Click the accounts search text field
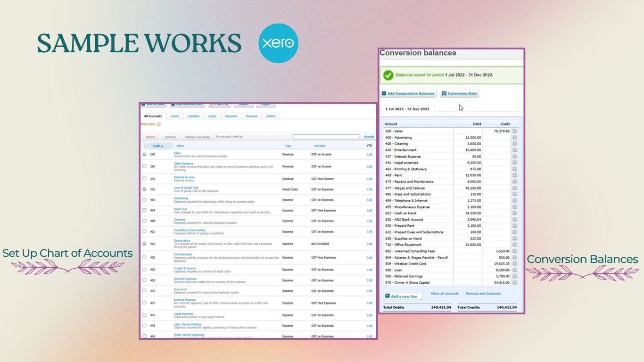The image size is (644, 362). coord(326,137)
